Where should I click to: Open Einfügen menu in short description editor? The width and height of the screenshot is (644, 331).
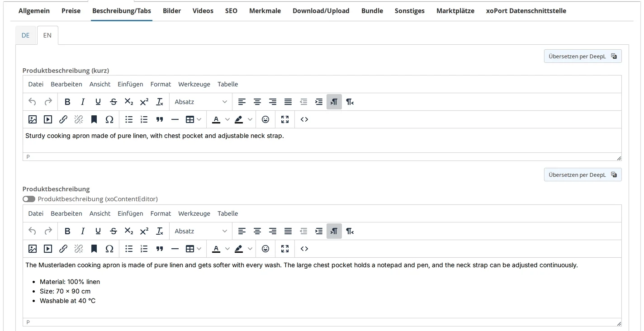click(130, 84)
